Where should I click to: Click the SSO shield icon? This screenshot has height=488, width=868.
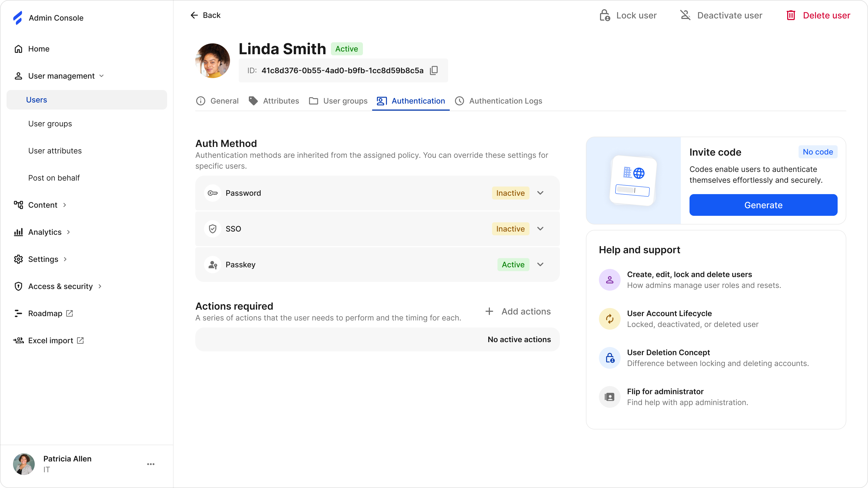click(x=213, y=229)
